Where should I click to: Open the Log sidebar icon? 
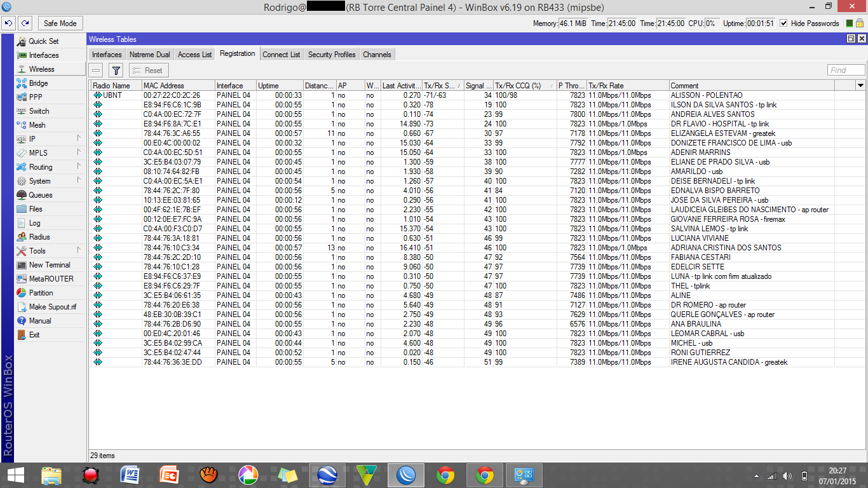pos(22,223)
